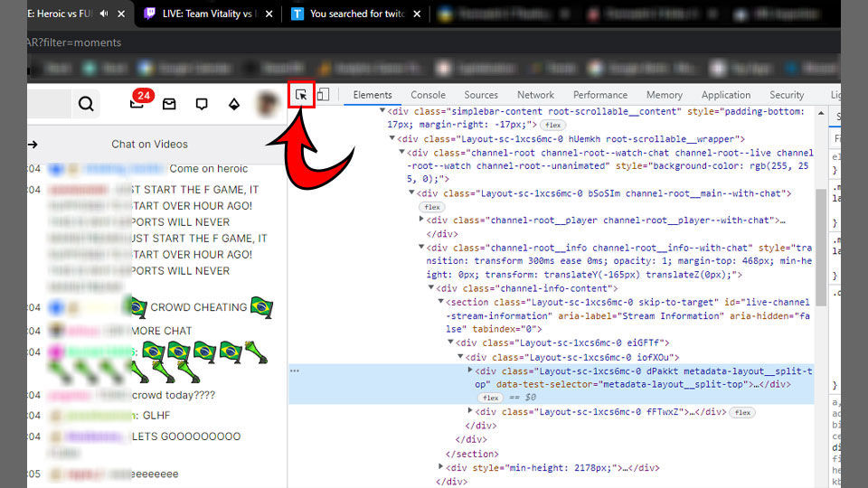Click the 'LETS GOOOOOOOOO' chat message

pos(186,436)
